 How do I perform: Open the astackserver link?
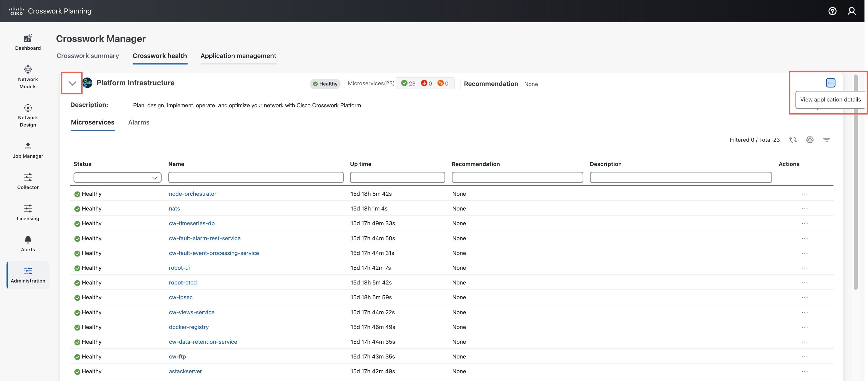click(185, 371)
